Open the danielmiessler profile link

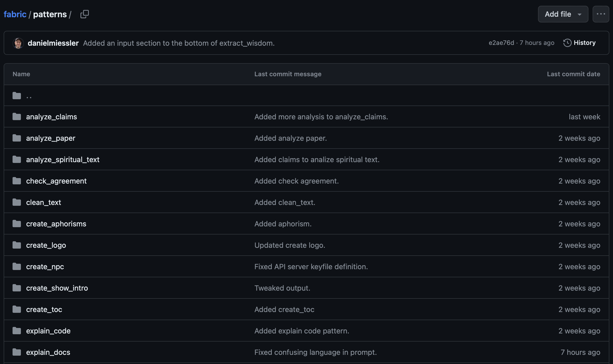[53, 43]
